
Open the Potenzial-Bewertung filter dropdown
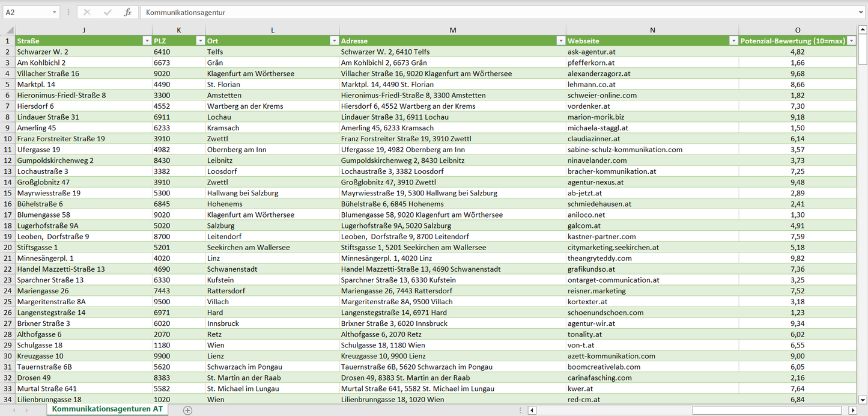[x=851, y=41]
